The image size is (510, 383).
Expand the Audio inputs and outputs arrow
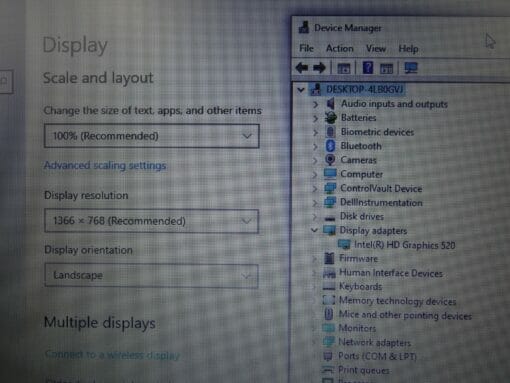coord(315,104)
